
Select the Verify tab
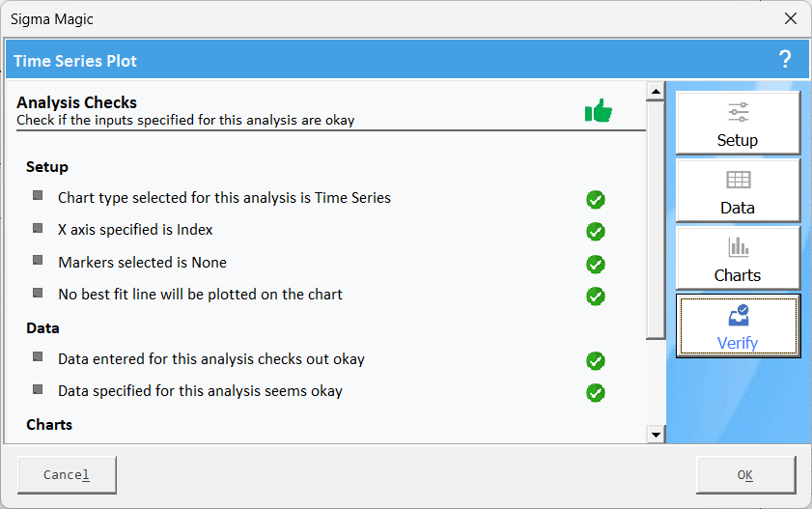click(x=738, y=325)
